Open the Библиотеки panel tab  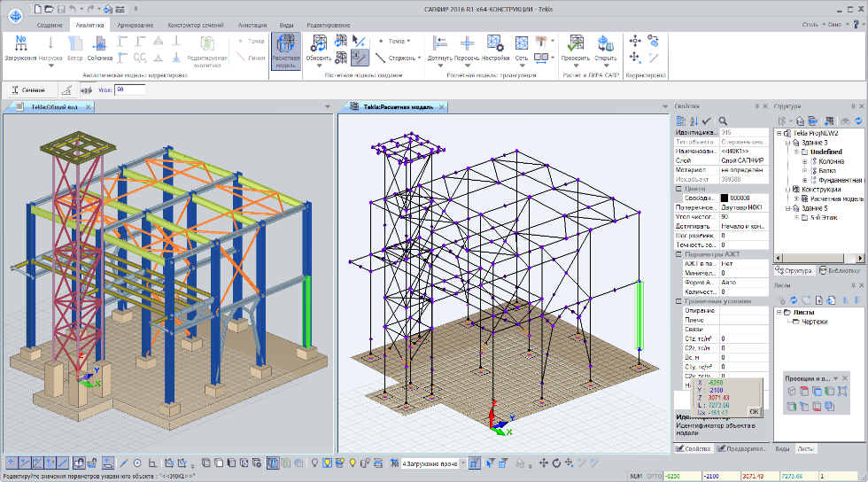(841, 270)
